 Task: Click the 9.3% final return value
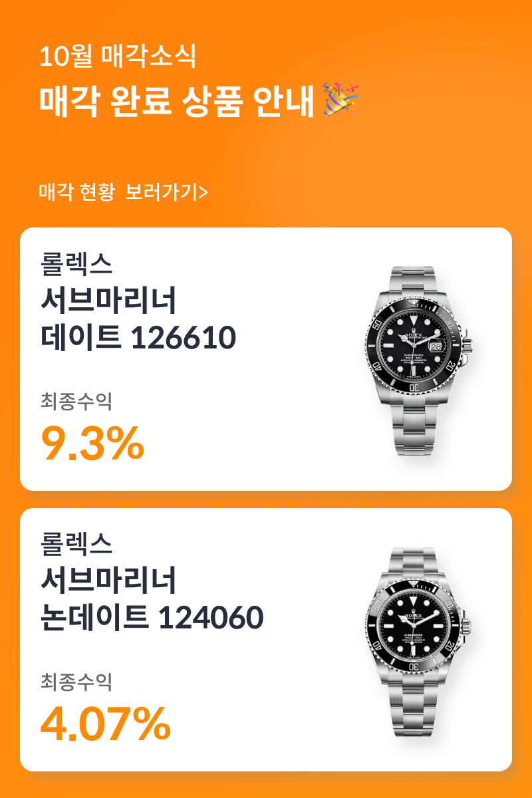pos(92,444)
